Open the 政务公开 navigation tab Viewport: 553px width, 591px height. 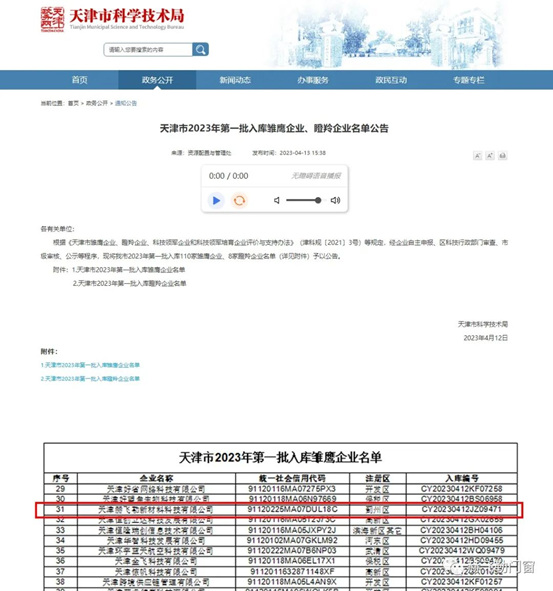click(x=157, y=80)
